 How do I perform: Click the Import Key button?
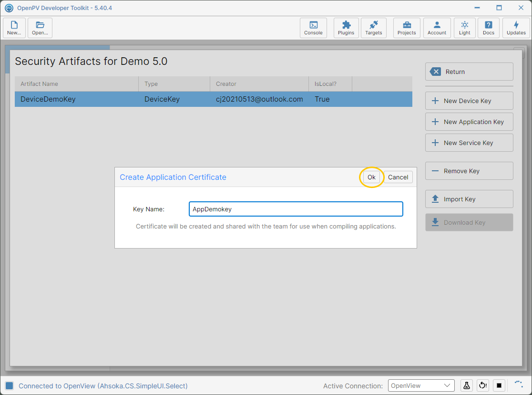pos(469,199)
